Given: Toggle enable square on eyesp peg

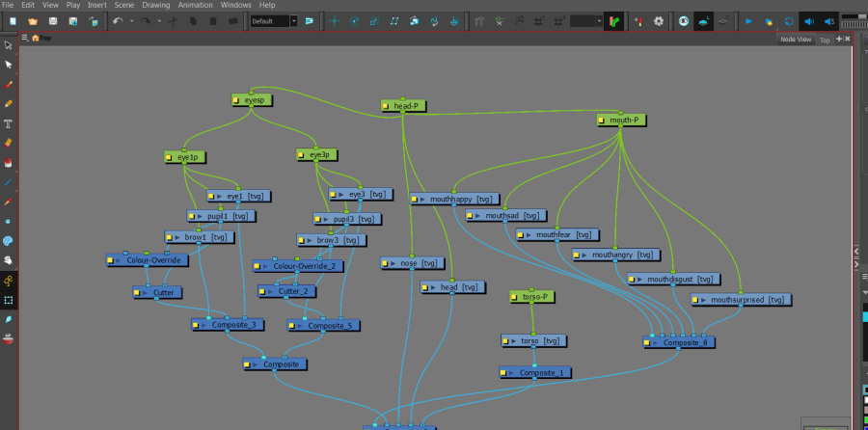Looking at the screenshot, I should coord(236,100).
